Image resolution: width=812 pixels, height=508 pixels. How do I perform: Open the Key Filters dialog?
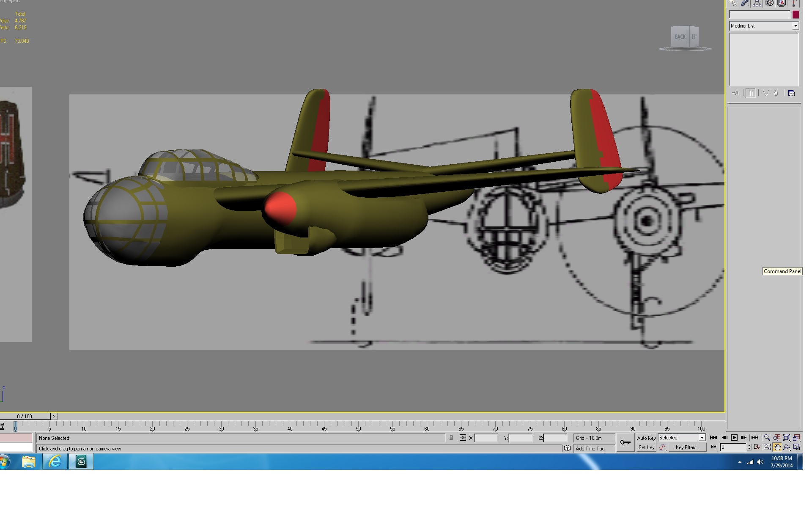pos(687,447)
